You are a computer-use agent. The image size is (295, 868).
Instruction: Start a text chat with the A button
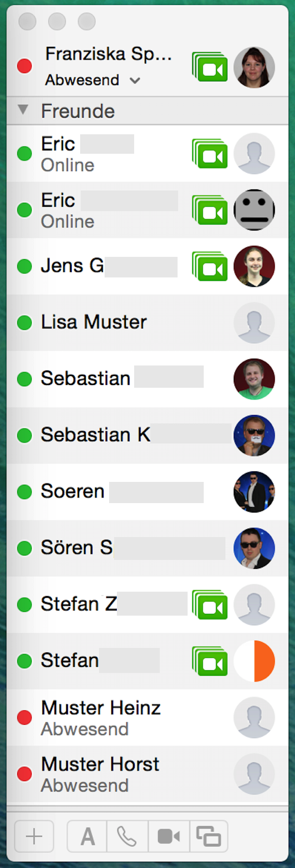(87, 836)
